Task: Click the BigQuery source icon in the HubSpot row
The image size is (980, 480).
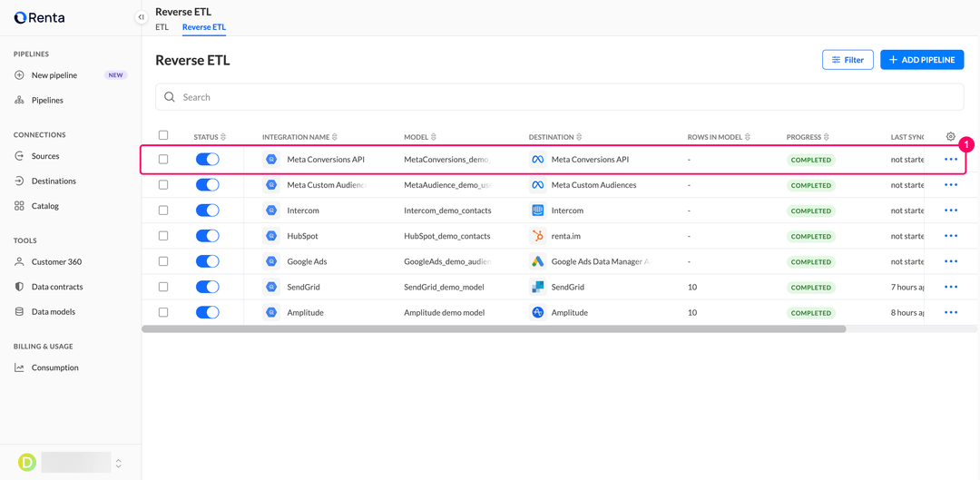Action: tap(271, 236)
